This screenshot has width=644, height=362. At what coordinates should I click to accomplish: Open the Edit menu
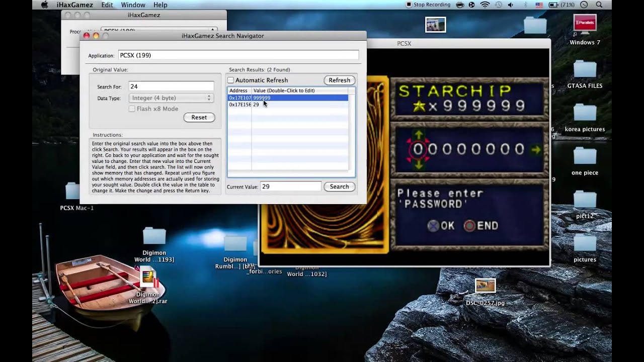pos(107,5)
